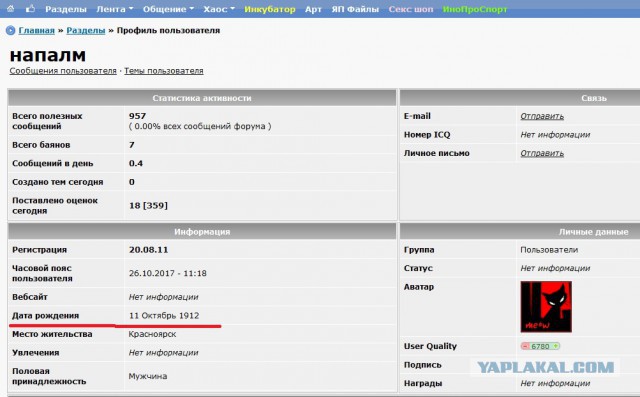Open ЯП Файлы in the navigation

[355, 9]
